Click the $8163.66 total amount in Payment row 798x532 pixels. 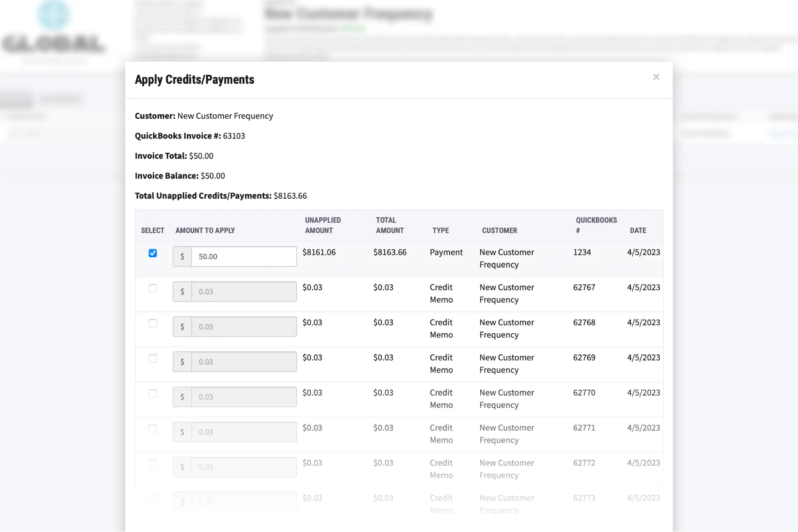[390, 252]
